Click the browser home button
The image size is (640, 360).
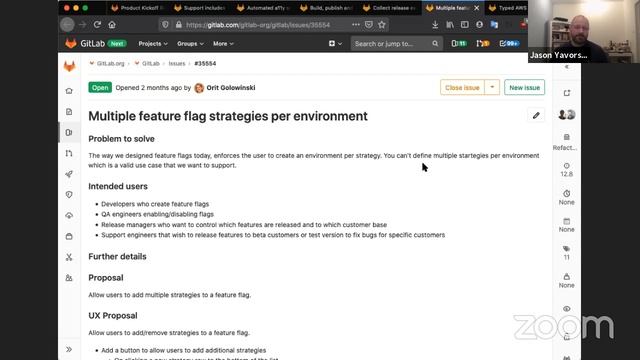(x=112, y=24)
